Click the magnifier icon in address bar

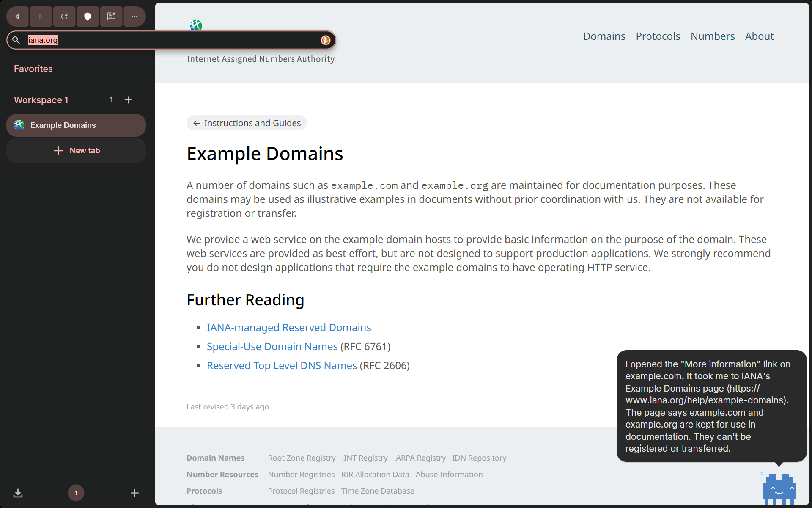point(16,40)
